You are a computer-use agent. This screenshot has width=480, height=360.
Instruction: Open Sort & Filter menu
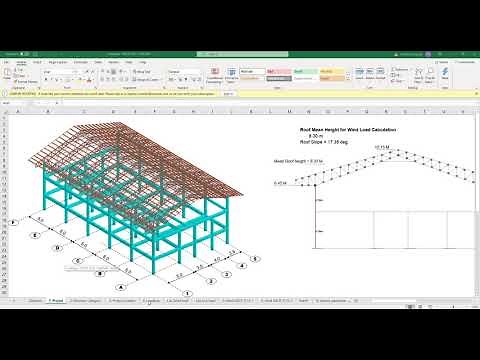tap(419, 76)
